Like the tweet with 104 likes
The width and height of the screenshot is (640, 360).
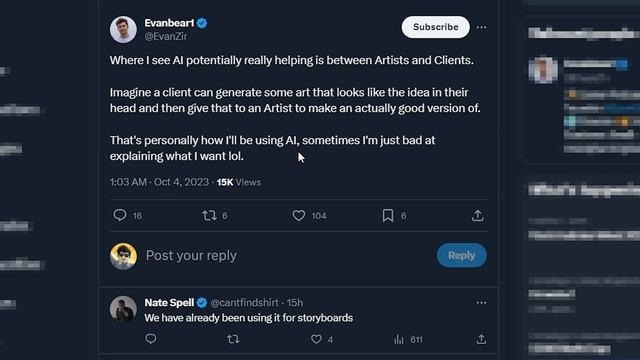(x=299, y=215)
